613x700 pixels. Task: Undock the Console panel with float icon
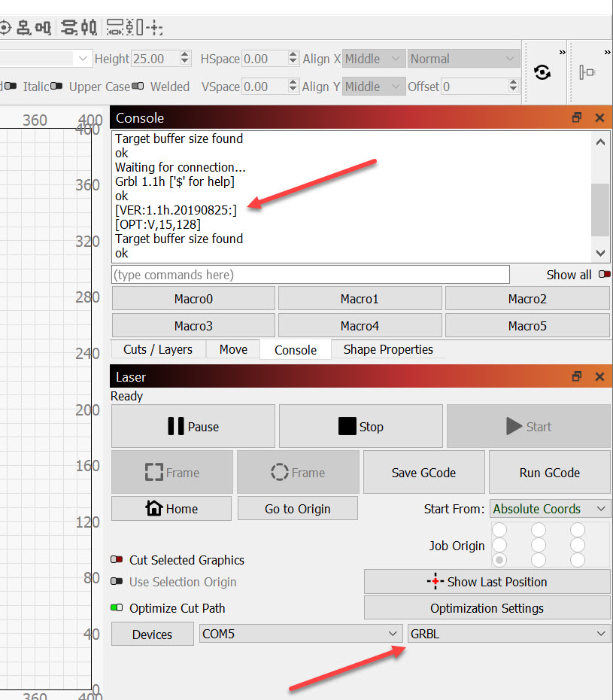coord(577,117)
